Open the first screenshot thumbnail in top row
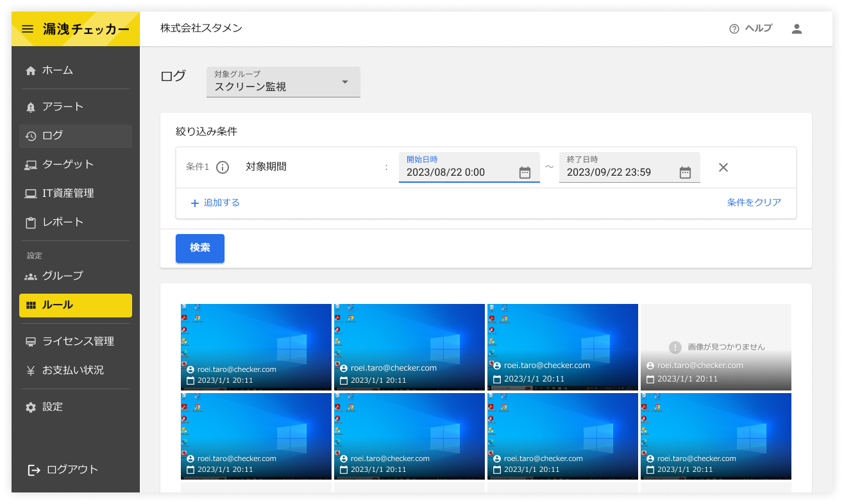844x504 pixels. tap(256, 347)
